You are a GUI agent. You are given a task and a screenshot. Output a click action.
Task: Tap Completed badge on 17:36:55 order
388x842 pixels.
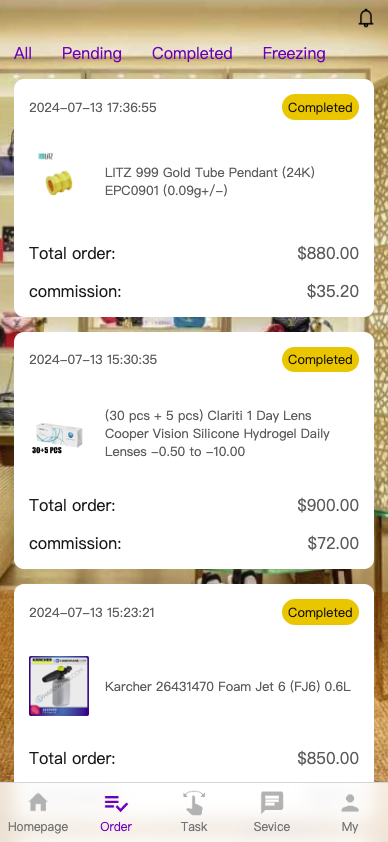pos(320,107)
